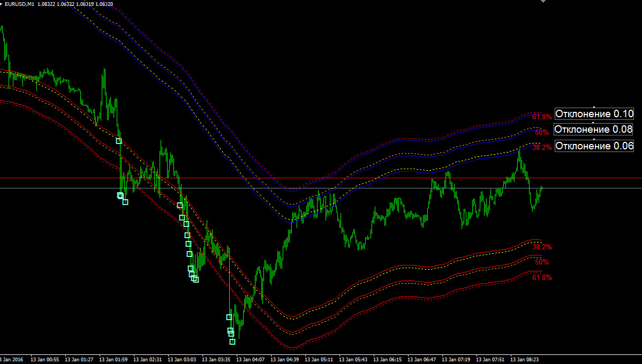This screenshot has height=364, width=642.
Task: Click the 38.2% label on the red lower band
Action: click(x=542, y=247)
